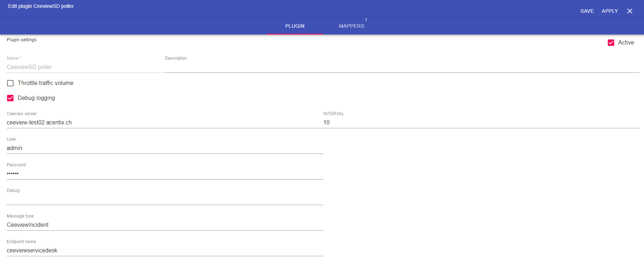The image size is (644, 268).
Task: Close the Edit plugin dialog
Action: (629, 11)
